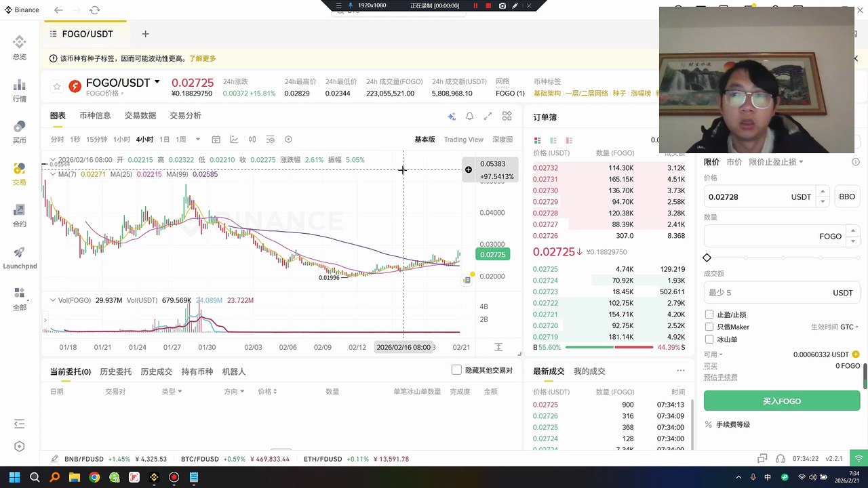Image resolution: width=868 pixels, height=488 pixels.
Task: Enable the 只做Maker checkbox
Action: pos(709,327)
